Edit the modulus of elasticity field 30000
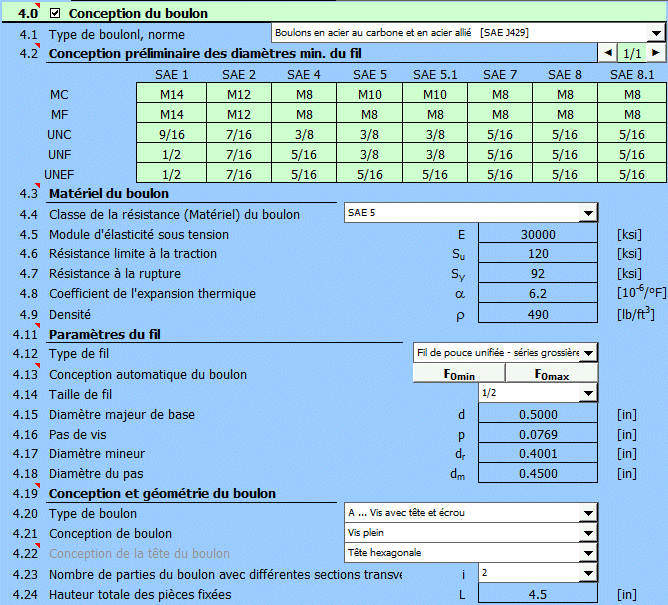This screenshot has width=668, height=605. (538, 234)
